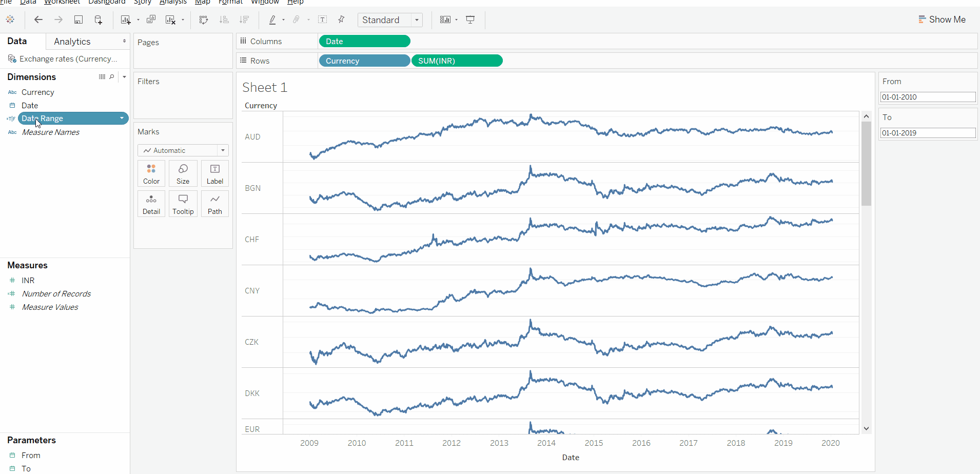
Task: Click the Group members paperclip icon
Action: coord(296,19)
